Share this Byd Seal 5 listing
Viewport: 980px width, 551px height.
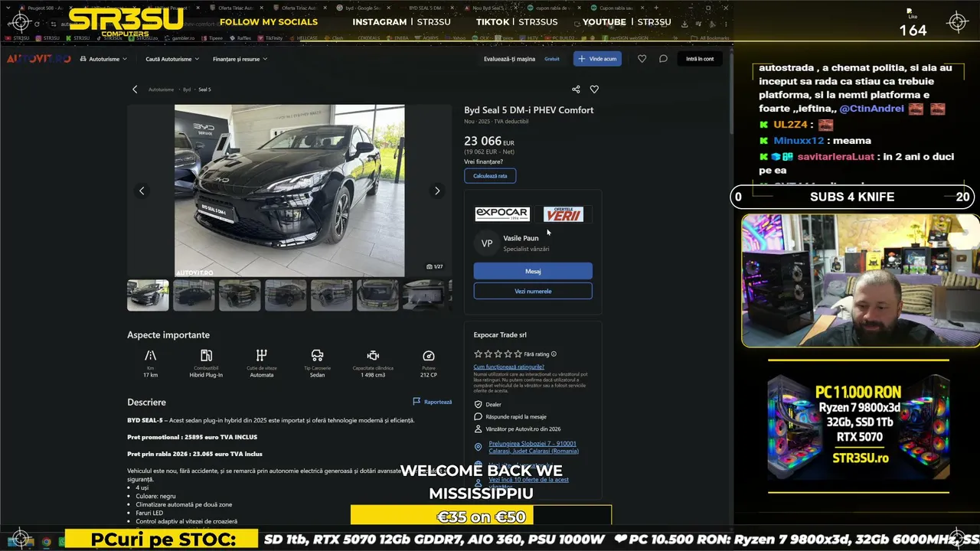tap(576, 90)
